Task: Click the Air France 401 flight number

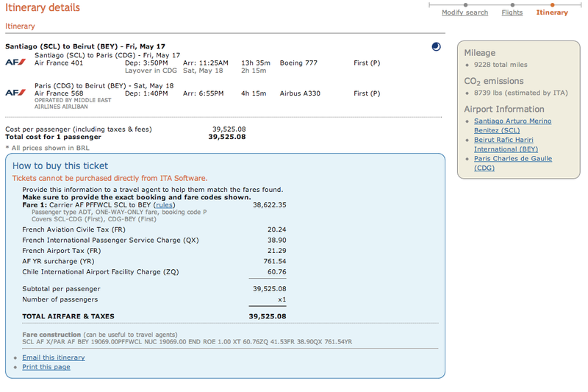Action: tap(59, 63)
